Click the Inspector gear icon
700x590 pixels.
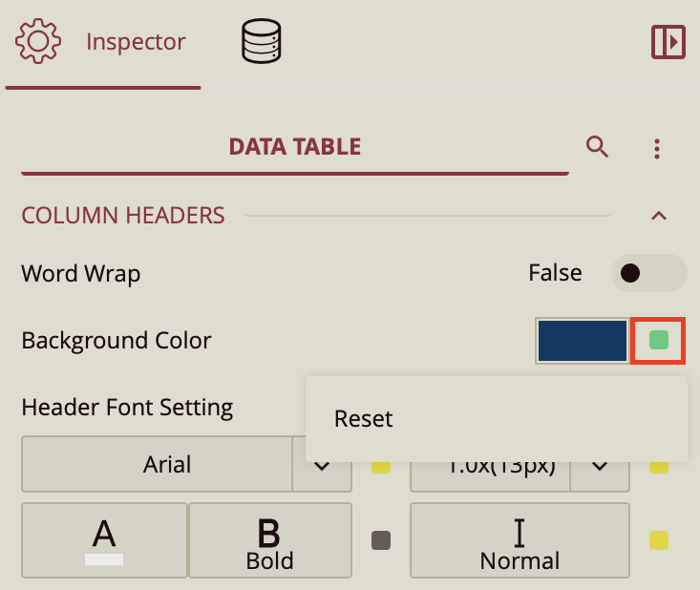(38, 42)
